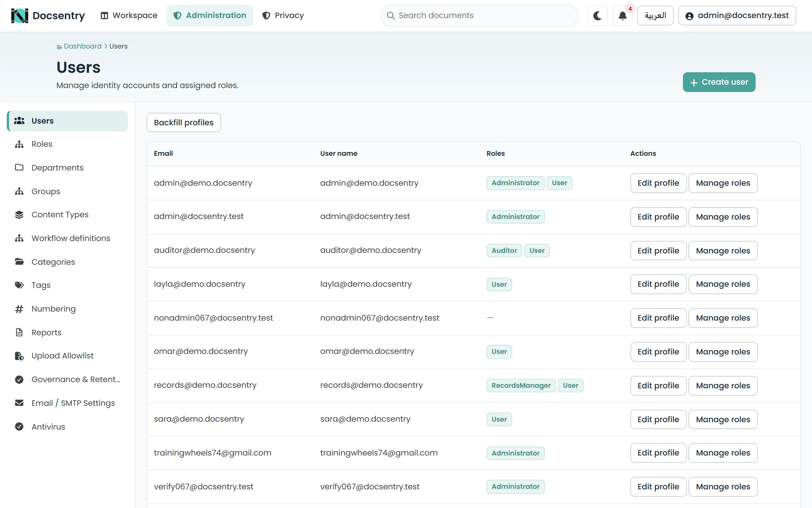Select Departments in the sidebar
Image resolution: width=812 pixels, height=508 pixels.
(x=67, y=168)
